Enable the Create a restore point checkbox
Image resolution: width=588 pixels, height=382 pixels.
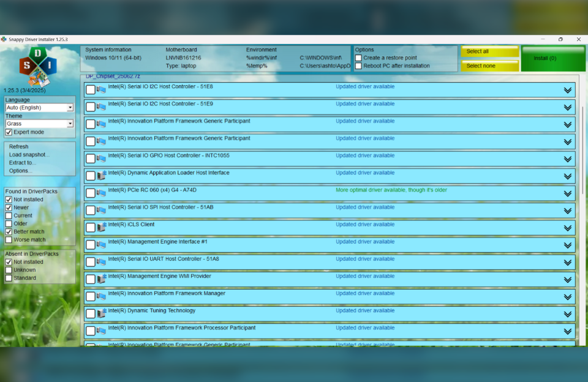(x=359, y=58)
